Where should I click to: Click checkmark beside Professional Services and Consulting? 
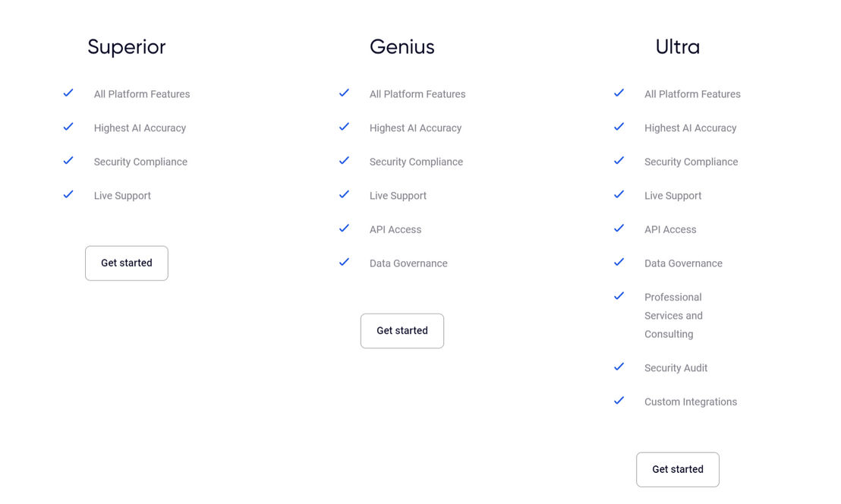(x=619, y=296)
